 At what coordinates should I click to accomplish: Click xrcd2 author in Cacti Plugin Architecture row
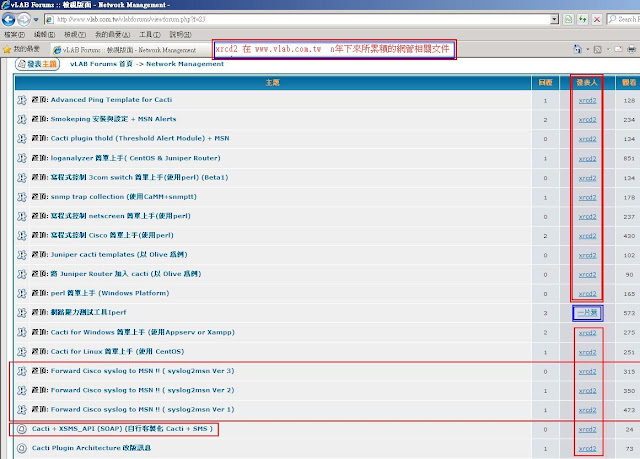tap(587, 449)
